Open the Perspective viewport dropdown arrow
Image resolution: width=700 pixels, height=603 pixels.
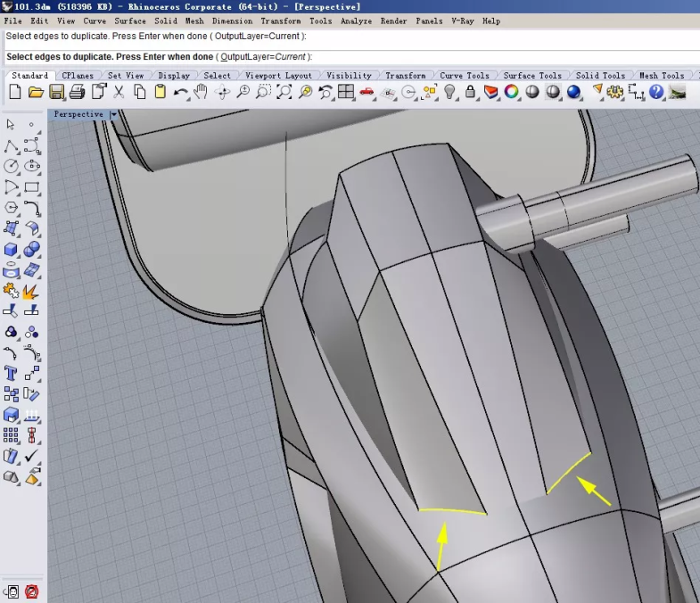tap(113, 114)
